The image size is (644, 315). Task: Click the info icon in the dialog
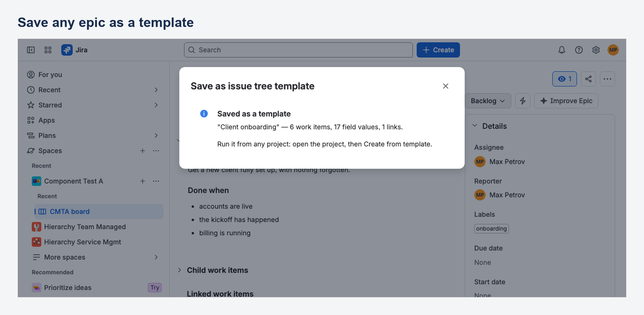coord(204,114)
